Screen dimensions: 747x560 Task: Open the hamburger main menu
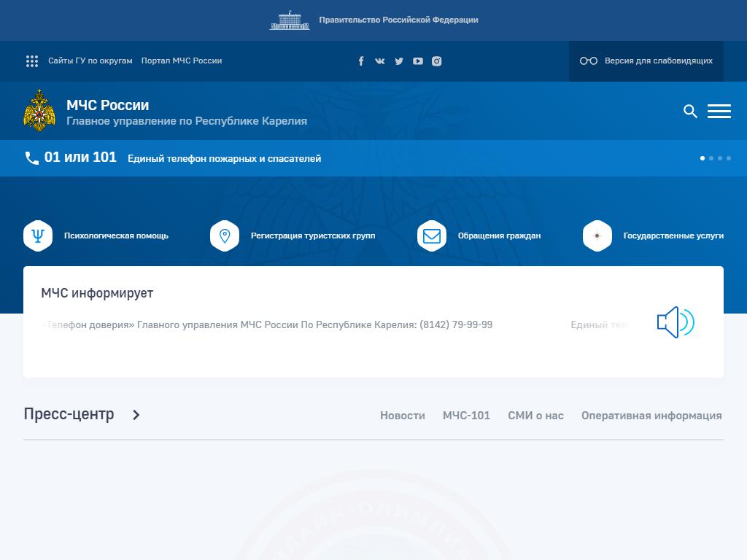pos(719,111)
